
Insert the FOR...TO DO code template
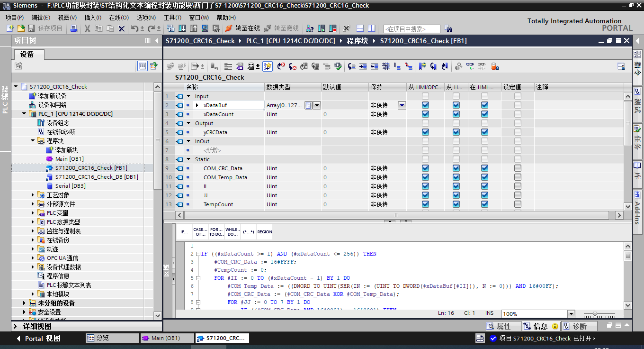[x=216, y=232]
